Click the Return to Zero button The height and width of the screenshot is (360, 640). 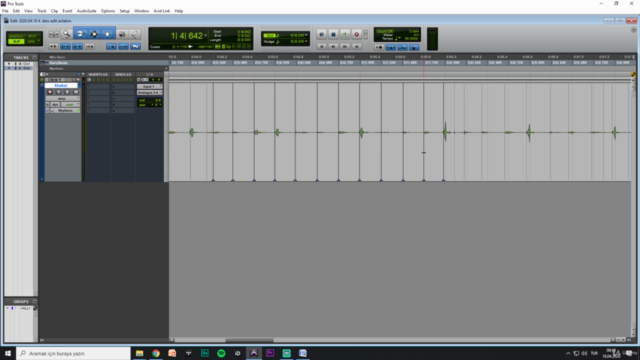(321, 47)
